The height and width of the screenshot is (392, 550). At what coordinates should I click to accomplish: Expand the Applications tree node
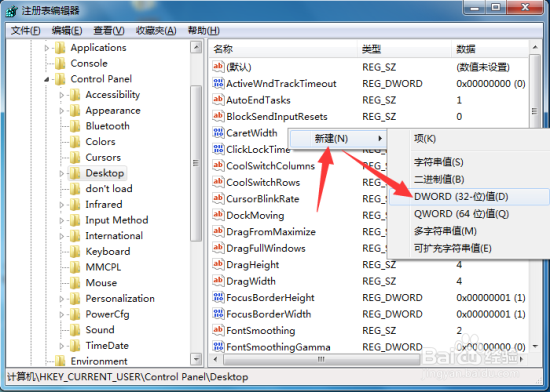click(47, 48)
